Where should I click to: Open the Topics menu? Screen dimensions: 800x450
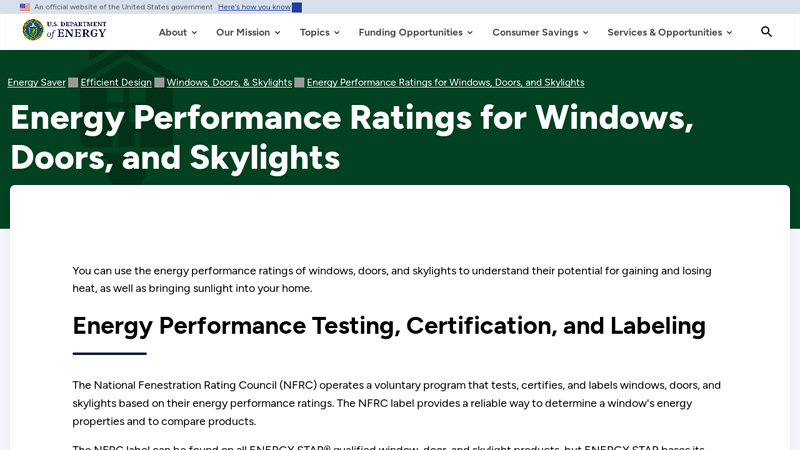[319, 32]
